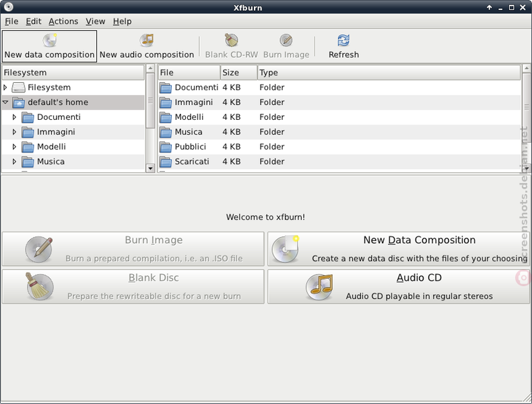Image resolution: width=532 pixels, height=404 pixels.
Task: Sort by the File column header
Action: click(x=189, y=73)
